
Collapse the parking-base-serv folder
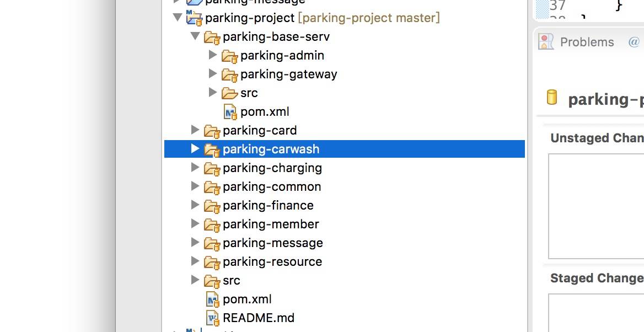195,36
